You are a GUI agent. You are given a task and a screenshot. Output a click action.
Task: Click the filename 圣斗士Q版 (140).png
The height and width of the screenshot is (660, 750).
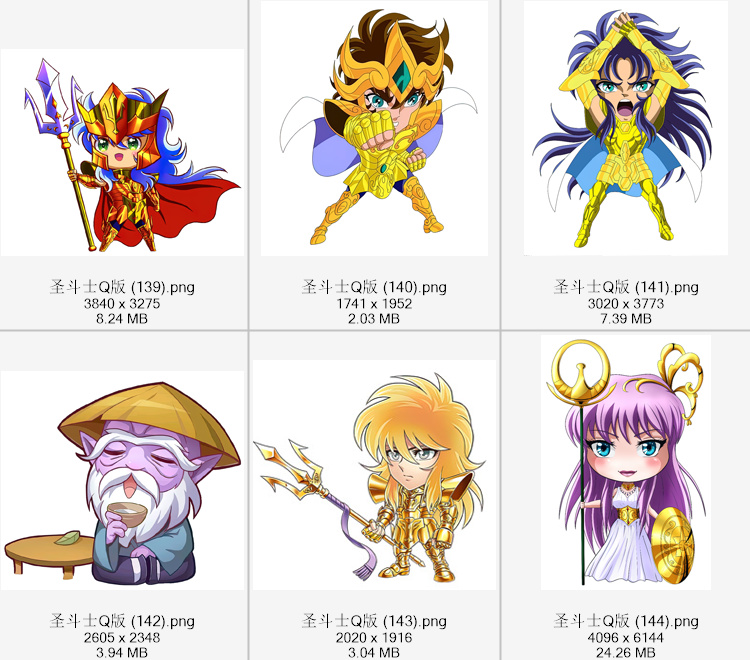pyautogui.click(x=375, y=287)
